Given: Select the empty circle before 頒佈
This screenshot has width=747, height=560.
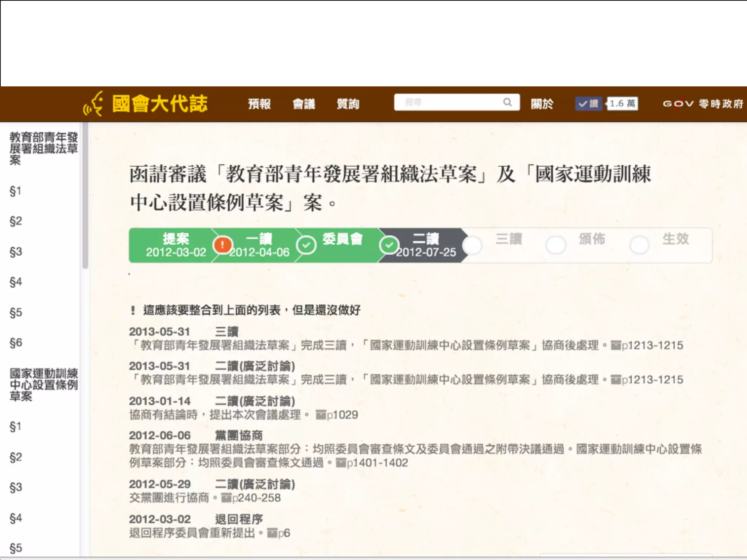Looking at the screenshot, I should [x=556, y=245].
